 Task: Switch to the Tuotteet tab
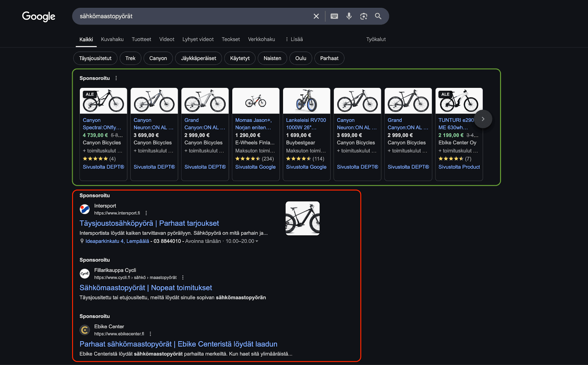pos(141,39)
